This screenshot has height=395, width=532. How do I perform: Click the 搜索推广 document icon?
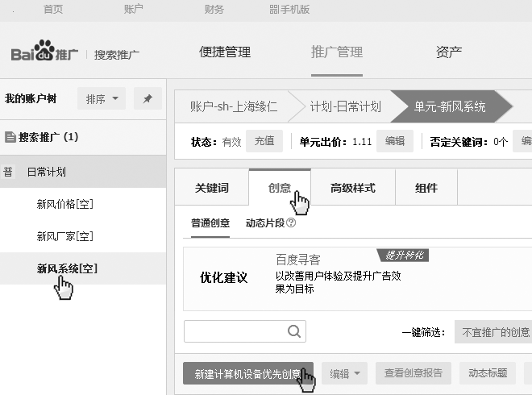click(10, 137)
